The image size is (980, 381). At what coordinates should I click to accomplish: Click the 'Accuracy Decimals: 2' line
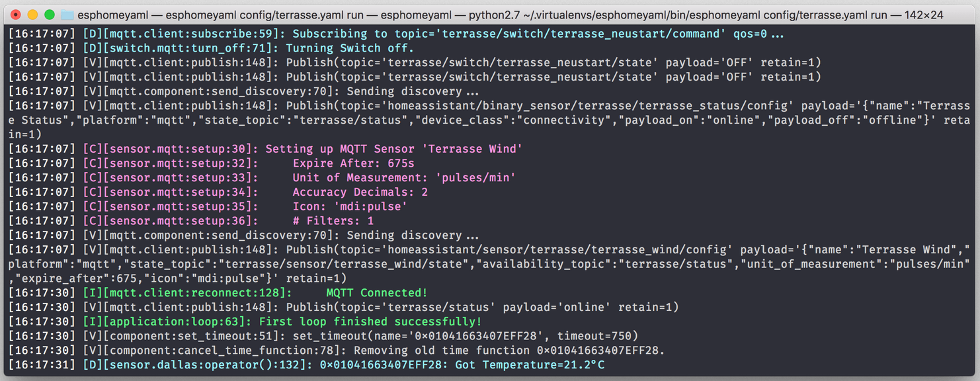click(360, 192)
